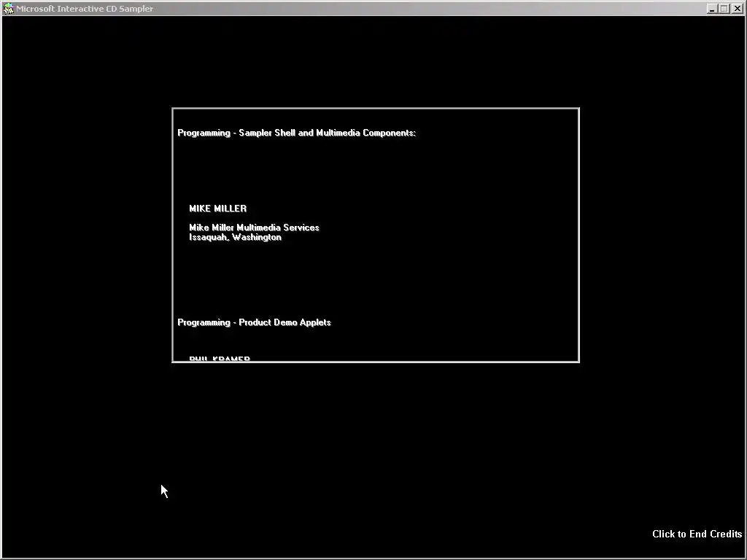Click the app icon in the title bar

coord(9,9)
